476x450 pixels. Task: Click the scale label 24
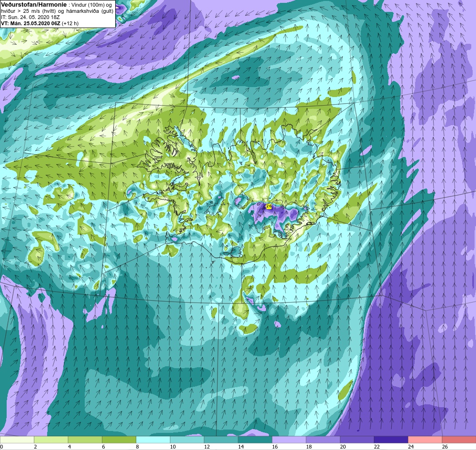click(411, 447)
